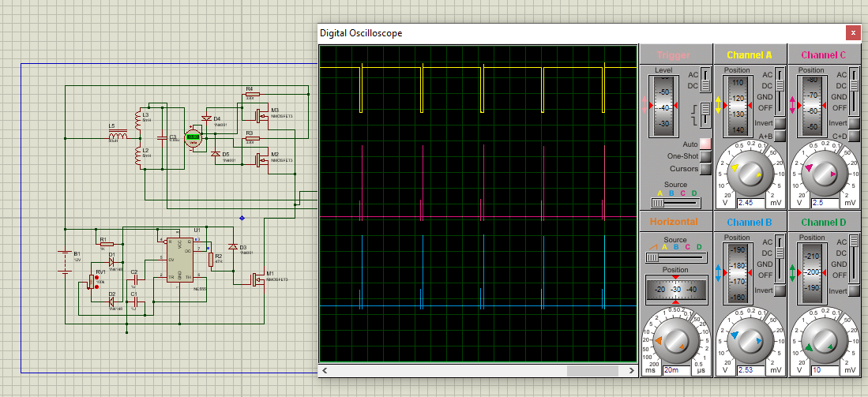The image size is (868, 397).
Task: Click the Channel C voltage knob
Action: [x=823, y=173]
